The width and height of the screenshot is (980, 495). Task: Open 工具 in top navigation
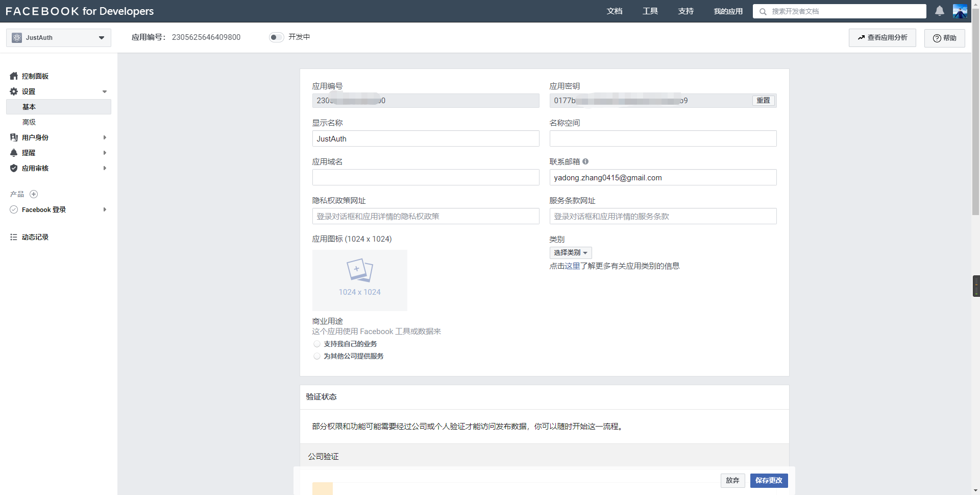point(650,11)
